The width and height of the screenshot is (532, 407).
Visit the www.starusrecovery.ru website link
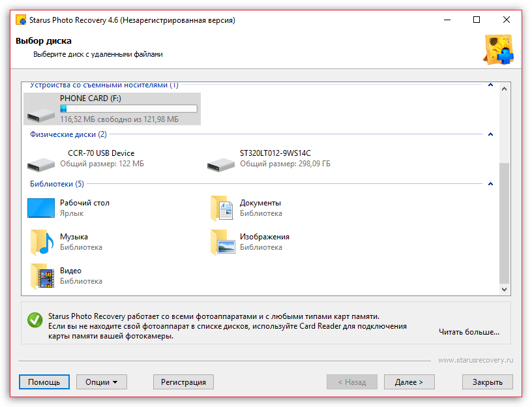(x=475, y=360)
